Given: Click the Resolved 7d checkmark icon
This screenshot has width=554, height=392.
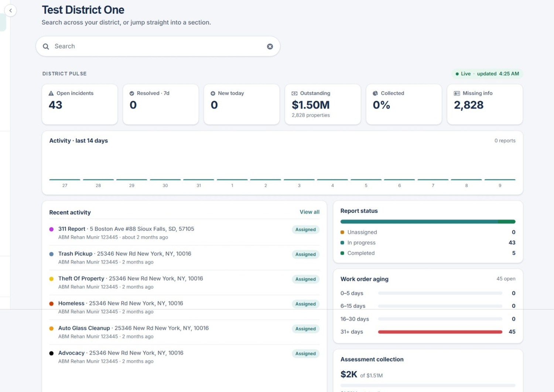Looking at the screenshot, I should [x=132, y=93].
